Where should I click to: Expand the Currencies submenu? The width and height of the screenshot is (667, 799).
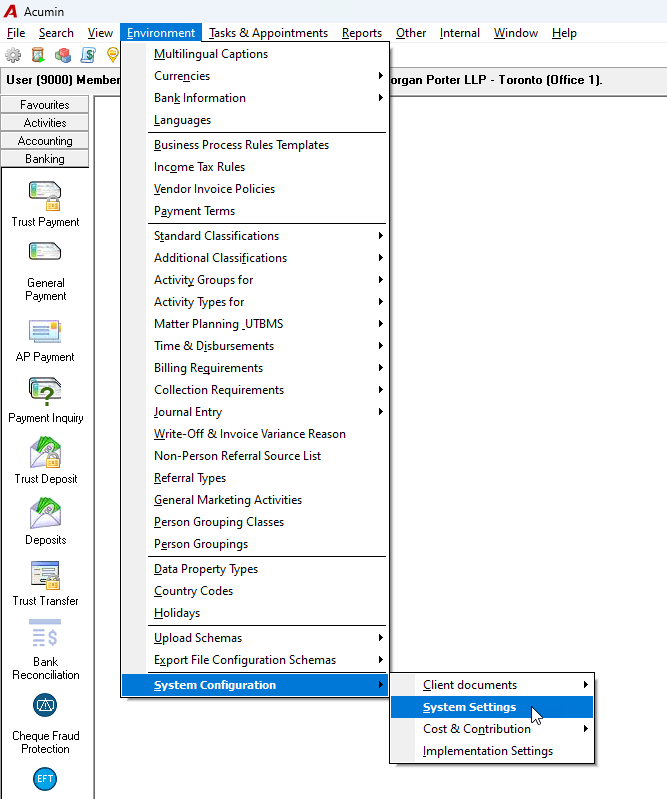[x=255, y=76]
